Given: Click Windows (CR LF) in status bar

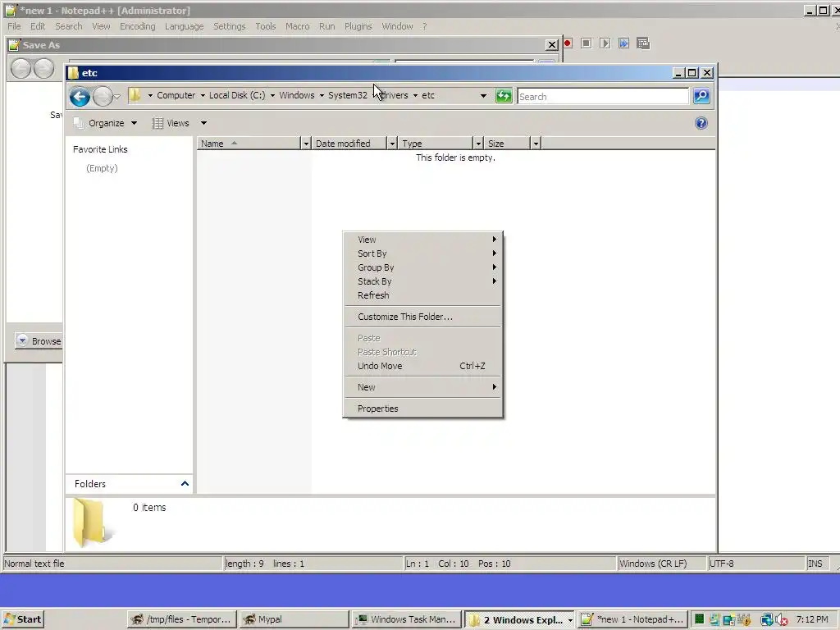Looking at the screenshot, I should [662, 564].
